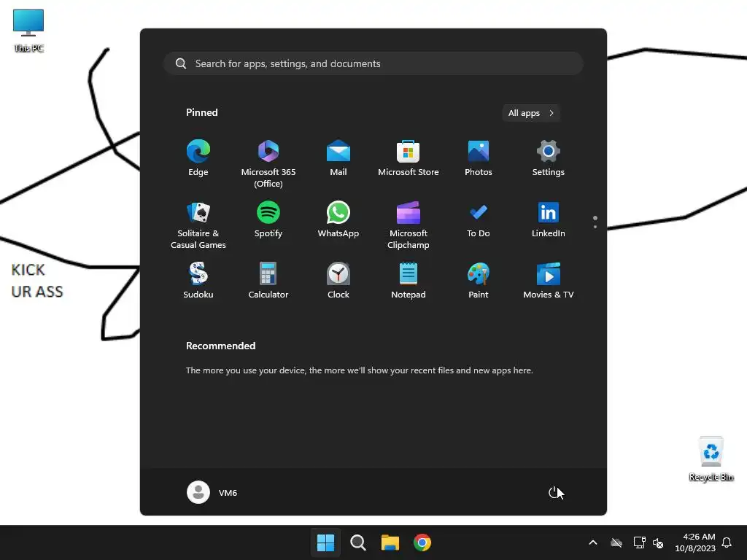Click the power button in Start menu
The image size is (747, 560).
click(x=554, y=492)
